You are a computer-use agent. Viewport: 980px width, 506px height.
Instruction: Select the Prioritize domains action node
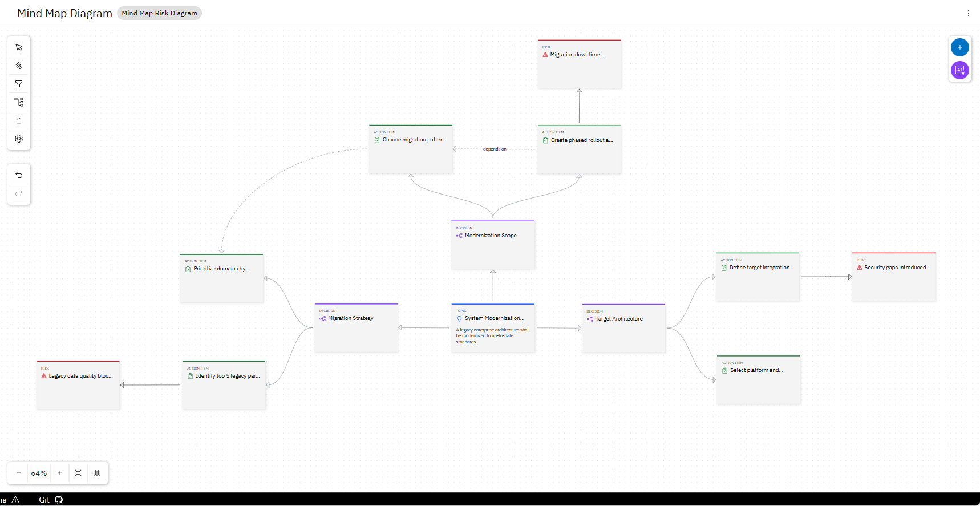[x=221, y=278]
